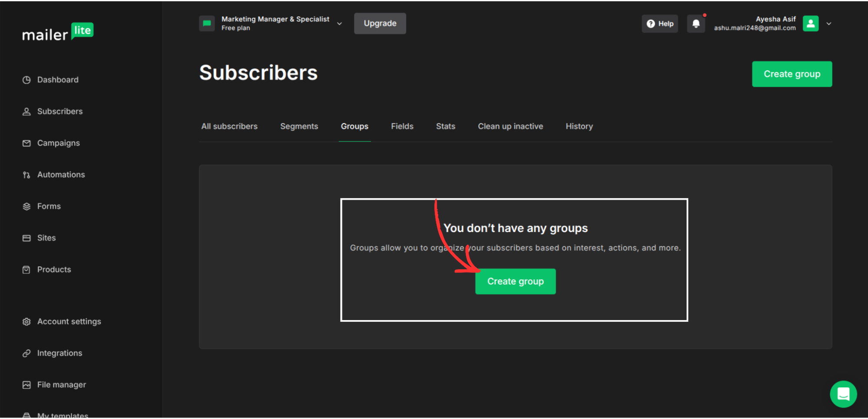Select the Products sidebar icon
The image size is (868, 419).
pyautogui.click(x=26, y=269)
